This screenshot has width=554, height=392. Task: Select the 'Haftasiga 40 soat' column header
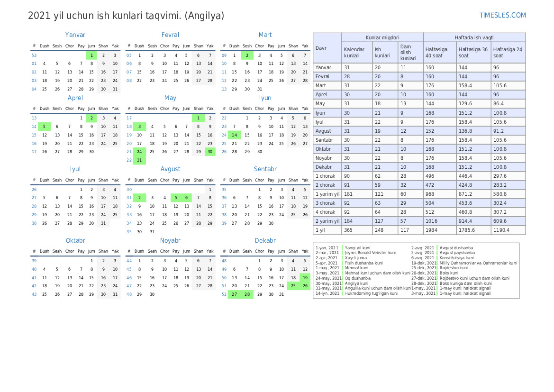click(439, 52)
